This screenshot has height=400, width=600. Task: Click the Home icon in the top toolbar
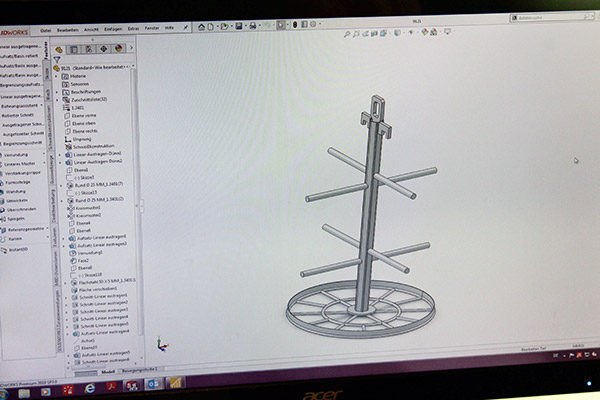click(x=204, y=26)
